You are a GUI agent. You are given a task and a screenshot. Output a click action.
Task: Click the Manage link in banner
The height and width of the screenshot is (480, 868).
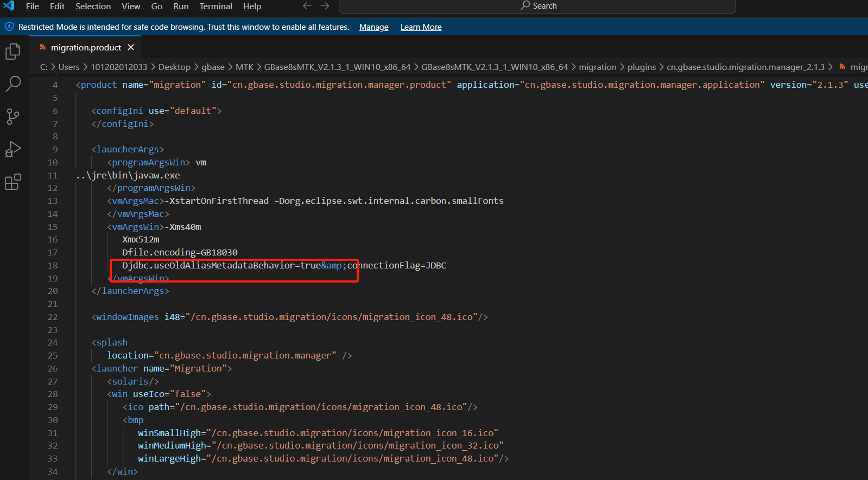click(373, 27)
